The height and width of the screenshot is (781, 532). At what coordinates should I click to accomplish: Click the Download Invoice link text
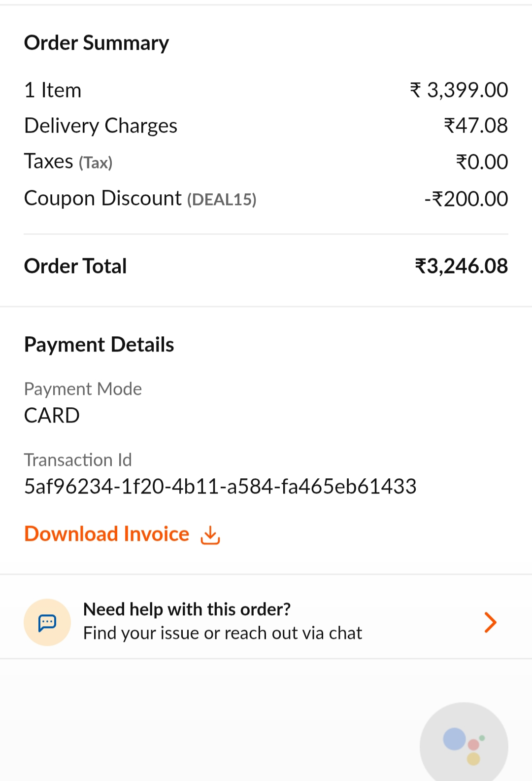107,534
